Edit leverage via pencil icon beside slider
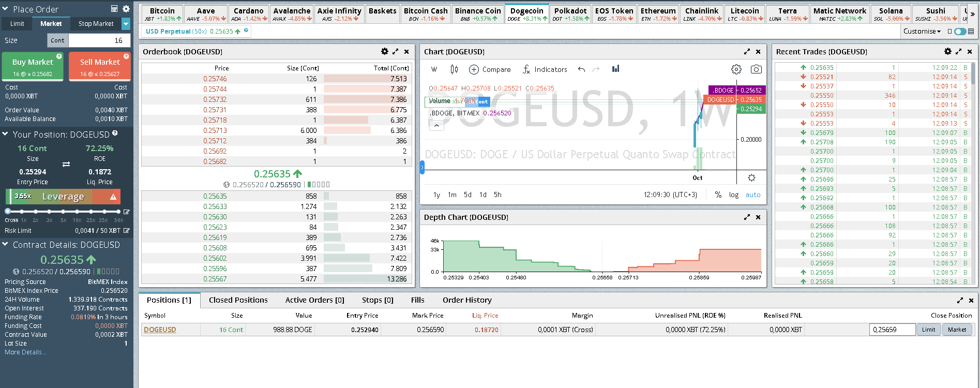 tap(126, 212)
